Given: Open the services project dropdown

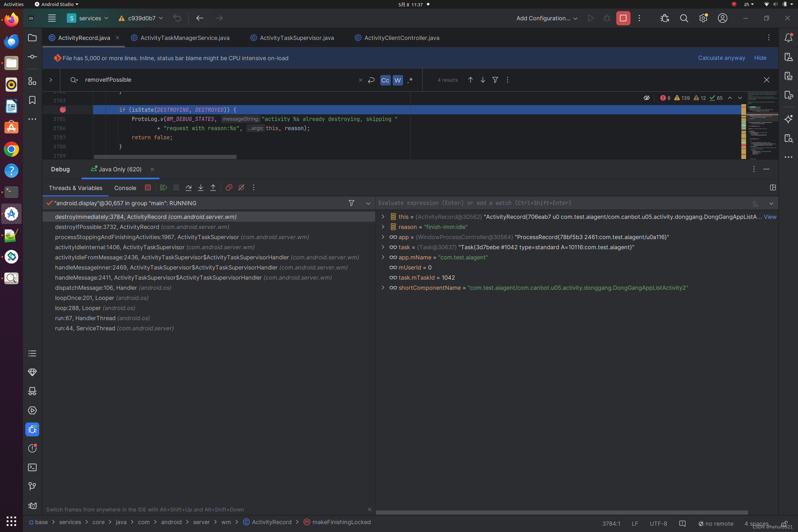Looking at the screenshot, I should pos(88,18).
